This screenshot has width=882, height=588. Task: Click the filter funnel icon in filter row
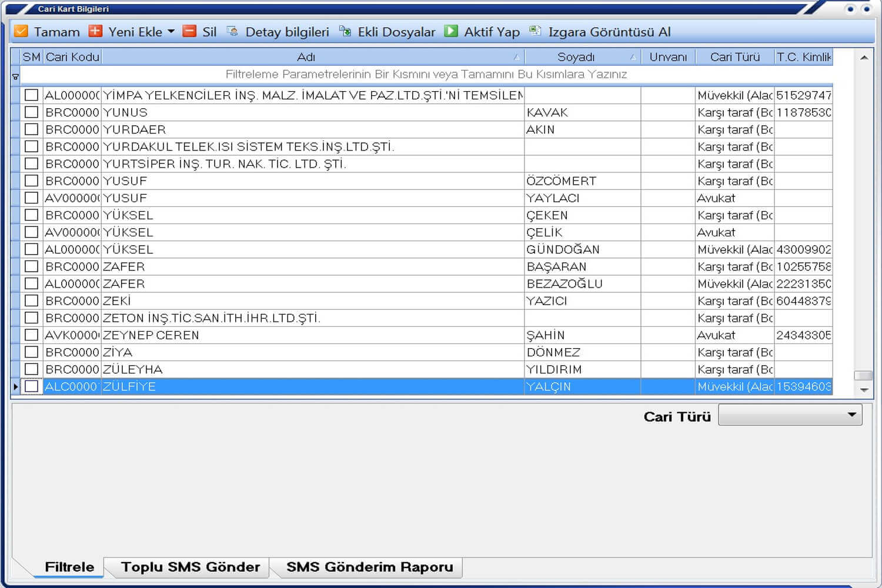point(16,76)
